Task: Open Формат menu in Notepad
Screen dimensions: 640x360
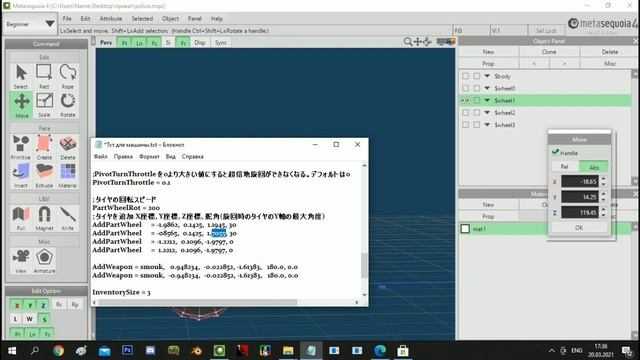Action: point(149,156)
